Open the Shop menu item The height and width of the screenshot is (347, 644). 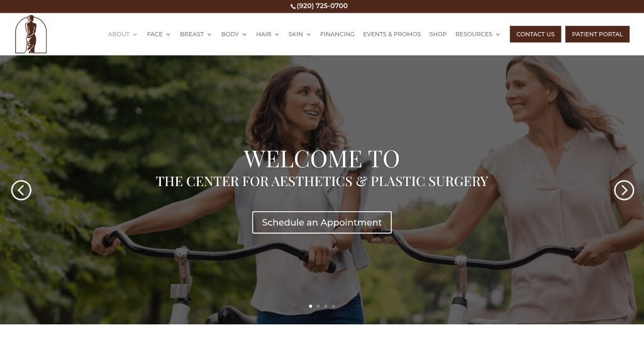438,34
